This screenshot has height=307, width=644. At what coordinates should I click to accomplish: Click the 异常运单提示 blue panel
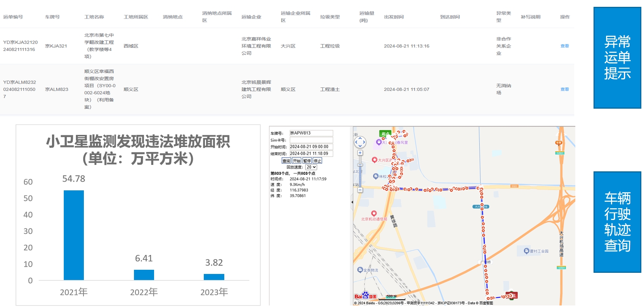coord(617,58)
